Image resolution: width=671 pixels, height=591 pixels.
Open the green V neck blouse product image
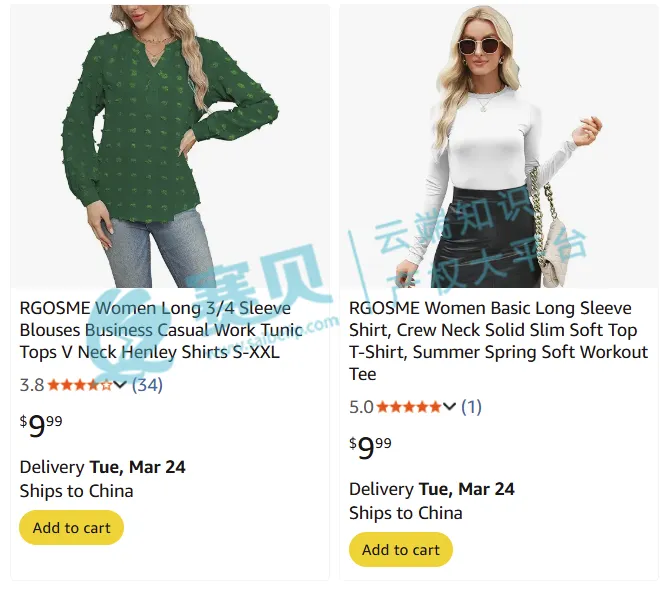click(x=170, y=146)
